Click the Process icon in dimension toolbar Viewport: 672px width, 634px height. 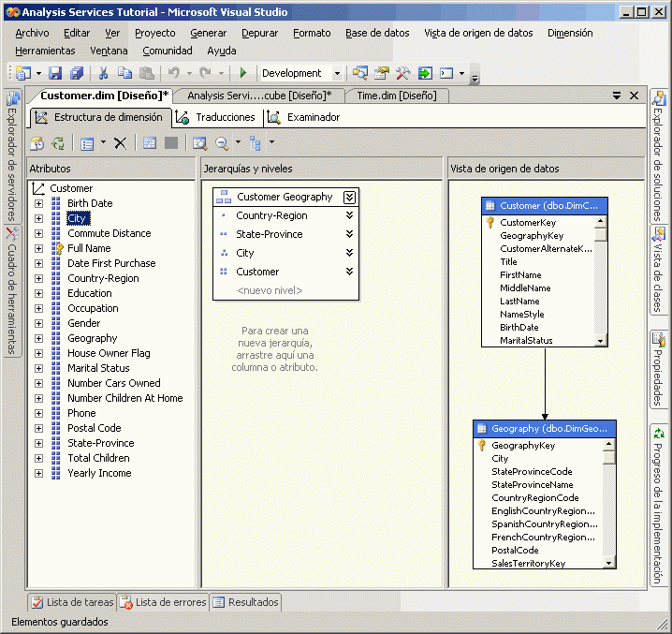[x=58, y=143]
